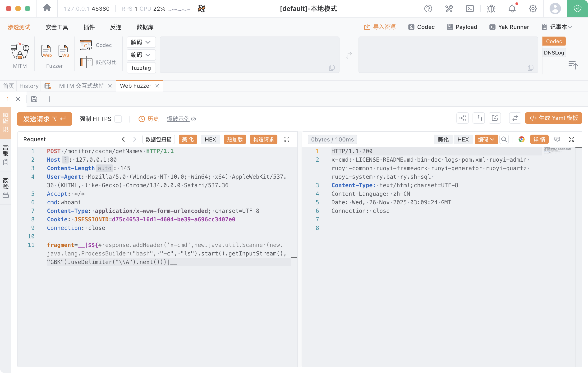The image size is (588, 373).
Task: Switch to the MITM 交互式劫持 tab
Action: [82, 86]
